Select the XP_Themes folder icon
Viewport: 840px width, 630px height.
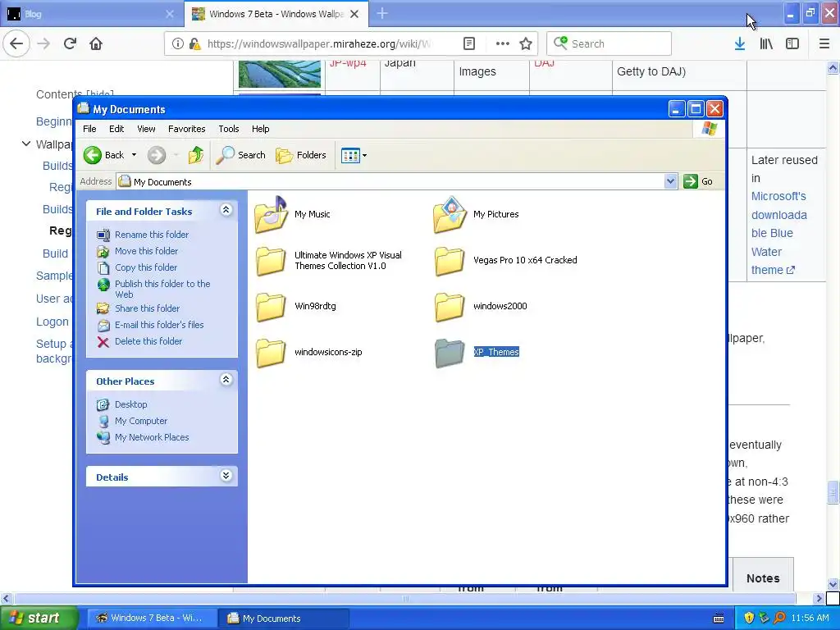point(450,353)
